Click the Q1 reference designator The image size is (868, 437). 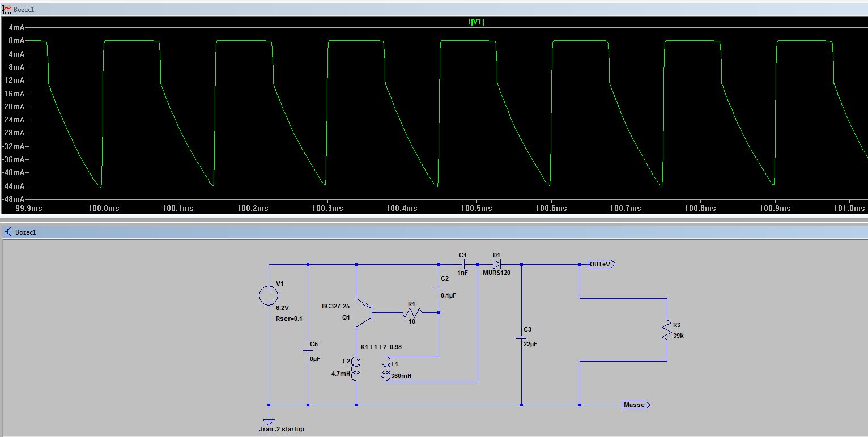click(346, 318)
